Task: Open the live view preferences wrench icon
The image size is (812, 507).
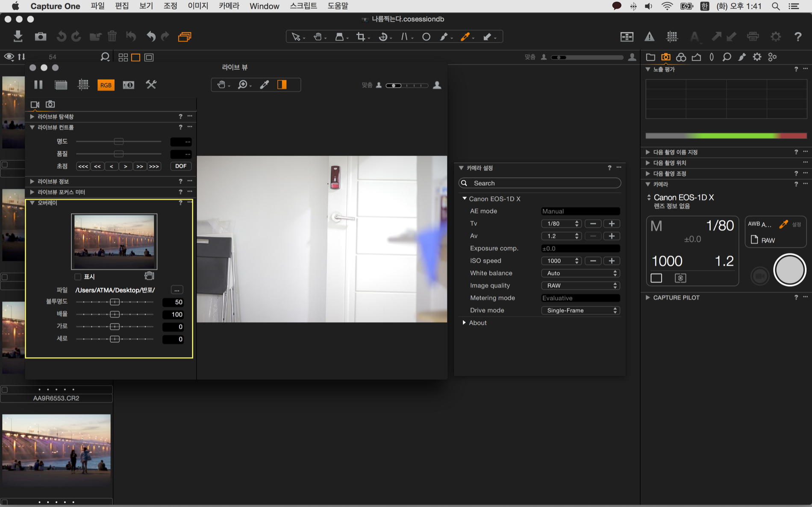Action: (151, 85)
